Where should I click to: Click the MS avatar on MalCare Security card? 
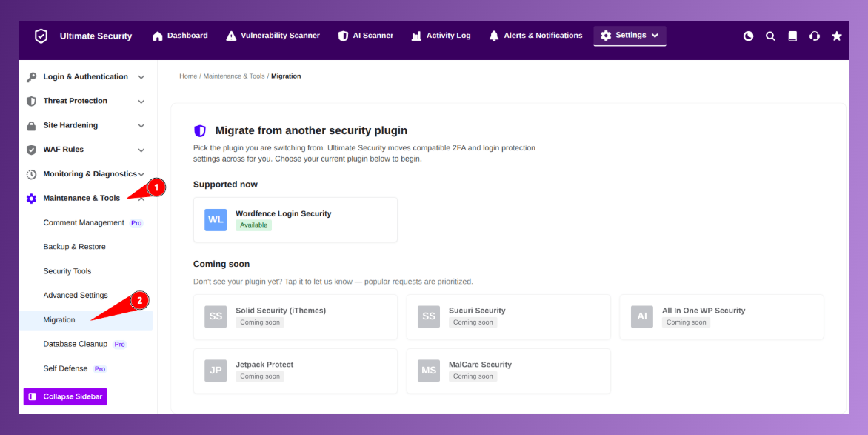pyautogui.click(x=429, y=371)
